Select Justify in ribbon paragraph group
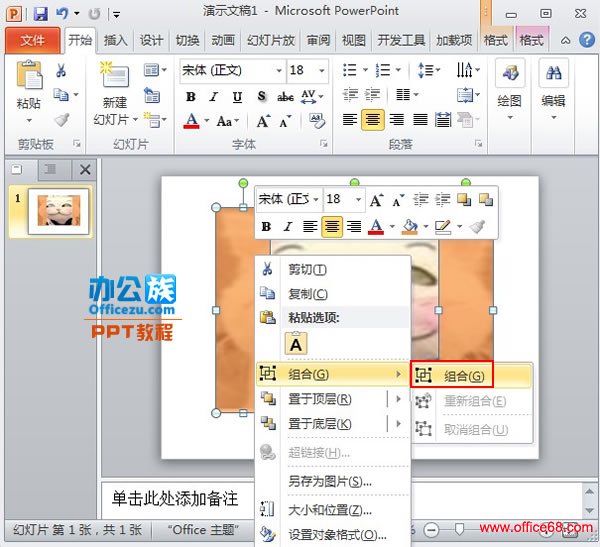The image size is (600, 547). click(420, 120)
